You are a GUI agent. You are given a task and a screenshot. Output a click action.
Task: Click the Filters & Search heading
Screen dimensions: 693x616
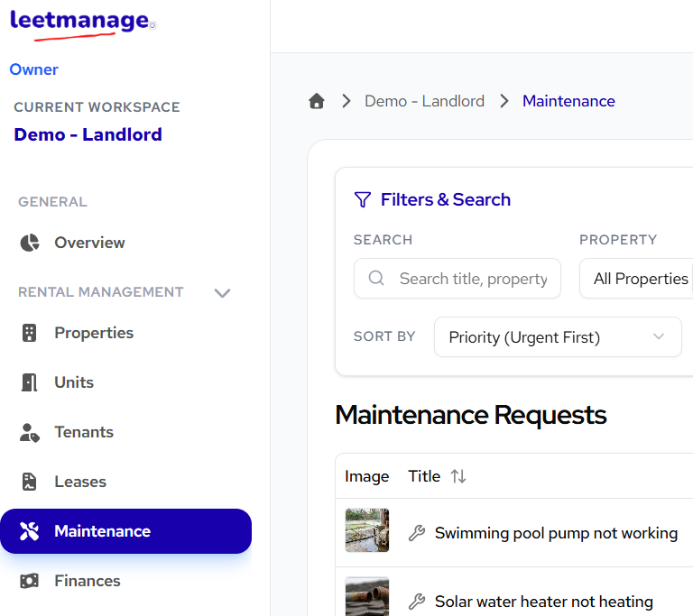pyautogui.click(x=446, y=199)
